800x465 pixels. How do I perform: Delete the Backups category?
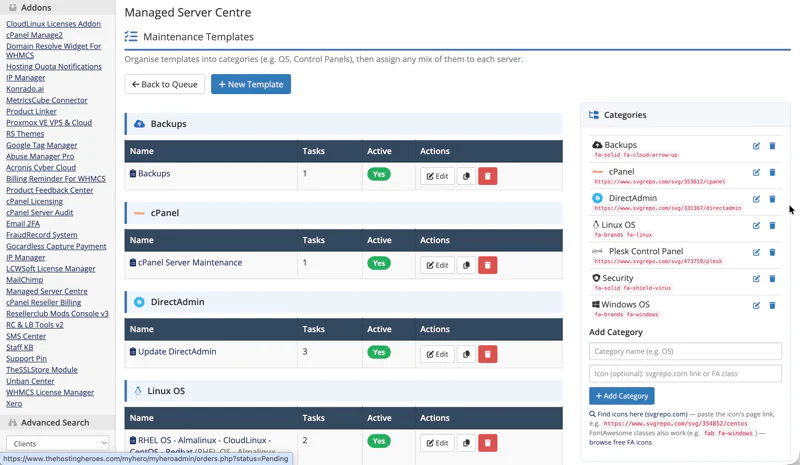(772, 146)
